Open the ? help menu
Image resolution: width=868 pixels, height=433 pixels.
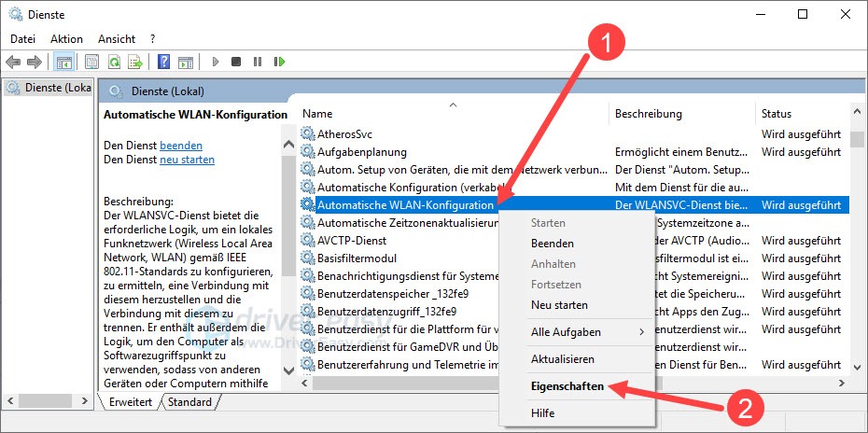[153, 39]
